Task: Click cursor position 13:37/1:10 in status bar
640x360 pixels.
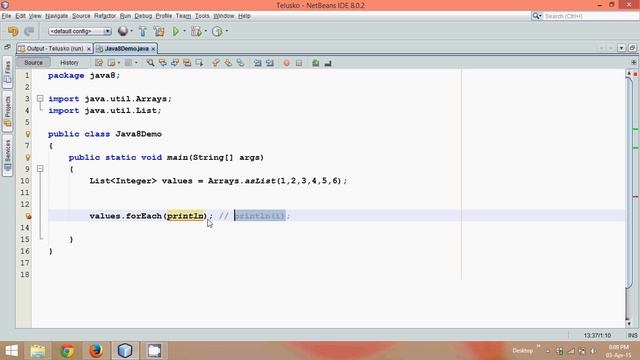Action: pyautogui.click(x=597, y=336)
